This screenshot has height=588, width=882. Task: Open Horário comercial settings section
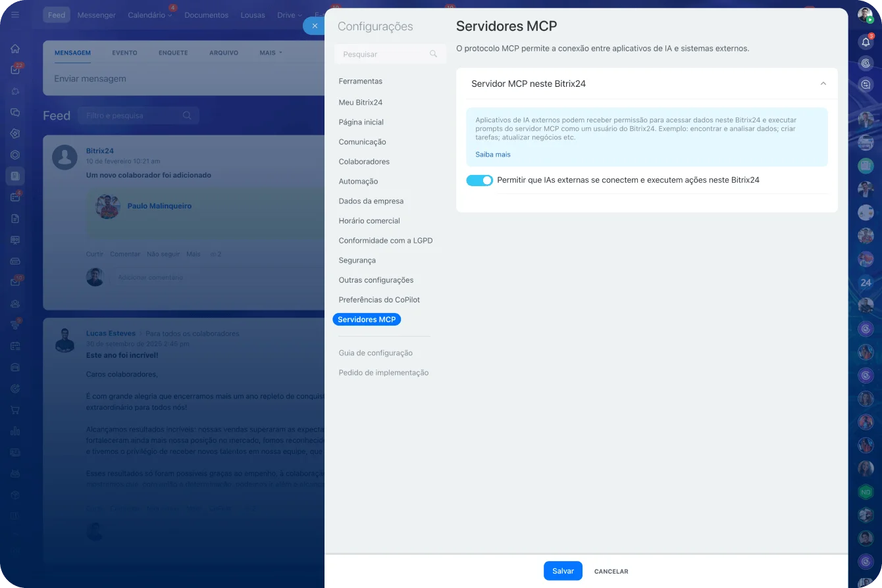(369, 221)
